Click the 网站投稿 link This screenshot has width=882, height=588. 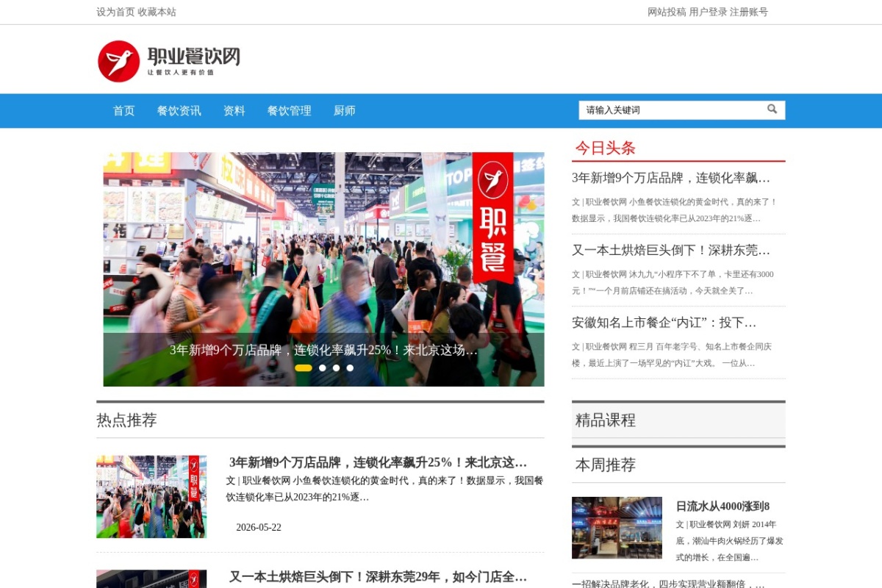667,12
